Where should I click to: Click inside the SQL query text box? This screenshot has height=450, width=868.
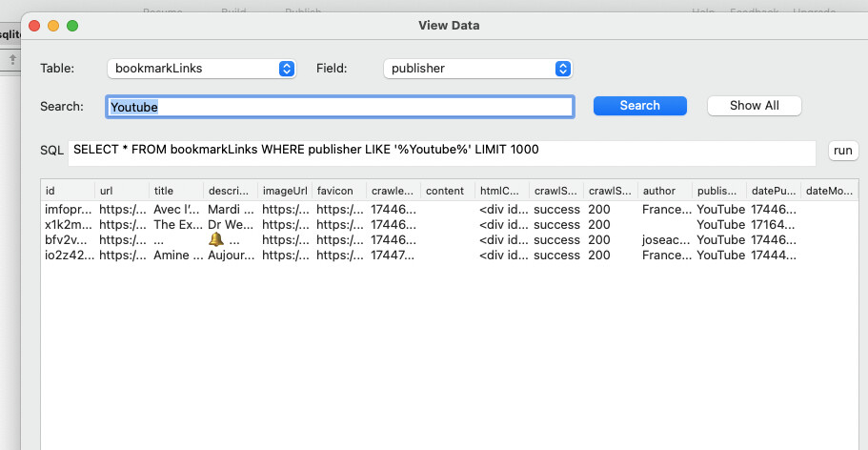pos(442,152)
